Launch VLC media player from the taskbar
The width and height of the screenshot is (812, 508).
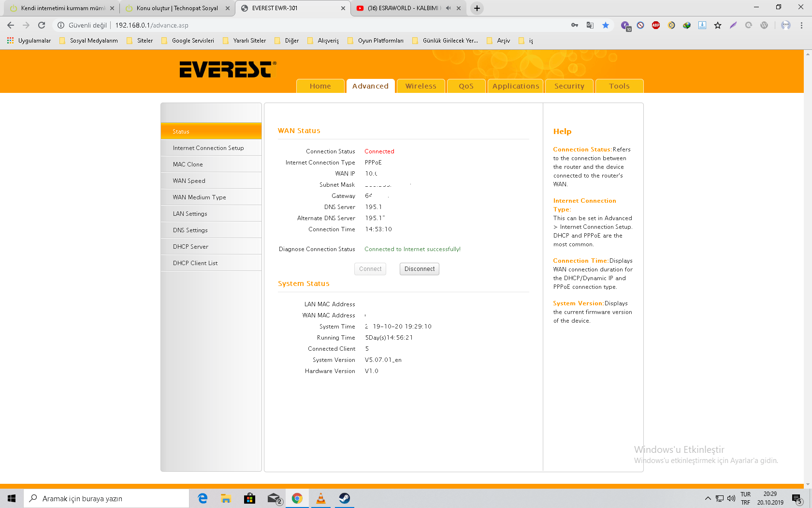[x=320, y=498]
